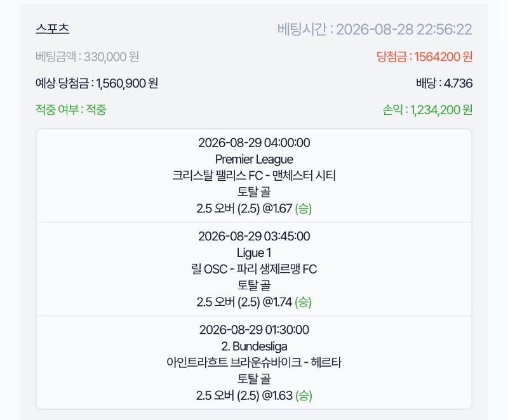Click the 배당 4.736 odds value

click(444, 83)
